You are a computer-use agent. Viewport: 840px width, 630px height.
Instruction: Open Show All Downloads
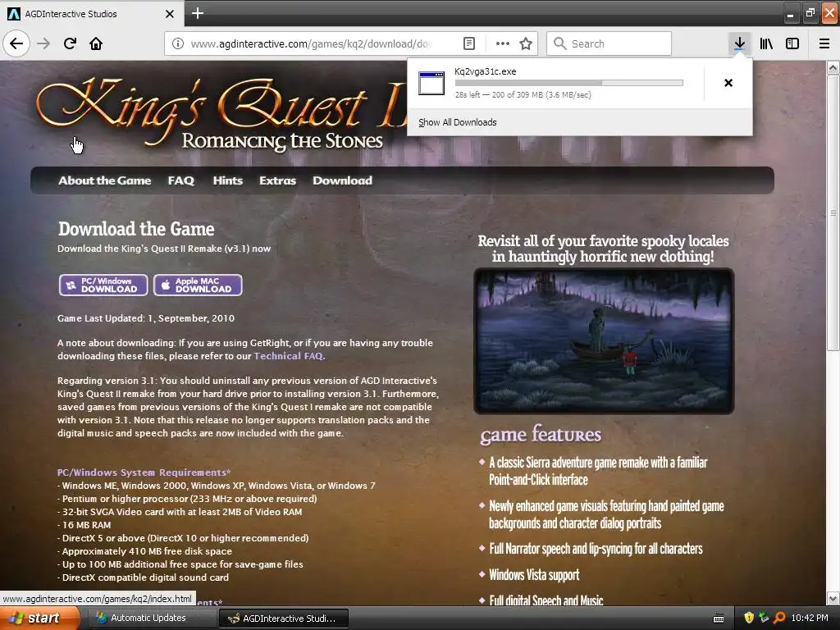click(458, 122)
